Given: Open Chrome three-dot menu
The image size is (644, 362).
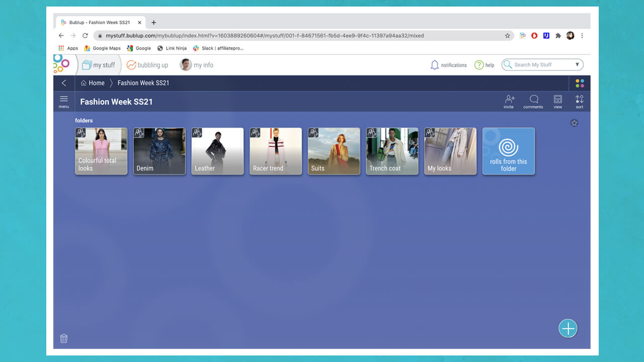Looking at the screenshot, I should point(582,36).
